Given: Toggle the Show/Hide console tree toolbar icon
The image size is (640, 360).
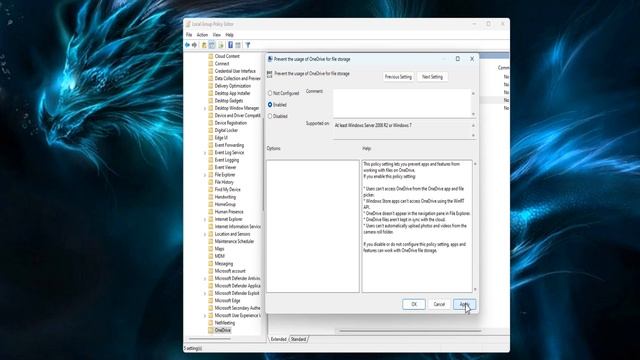Looking at the screenshot, I should tap(212, 45).
